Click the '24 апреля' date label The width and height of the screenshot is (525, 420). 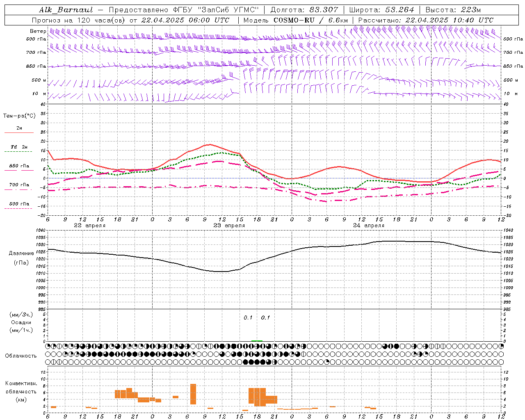click(x=368, y=225)
